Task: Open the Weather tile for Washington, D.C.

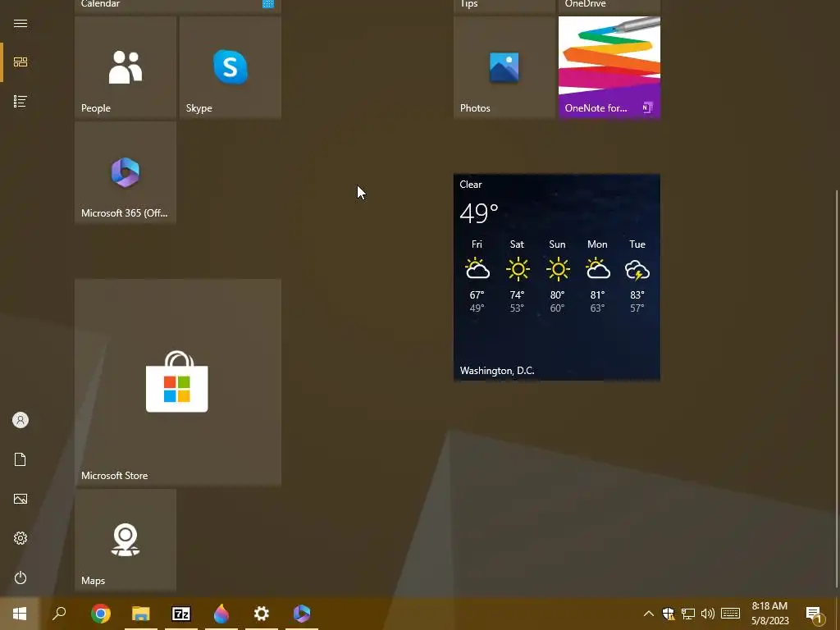Action: (557, 277)
